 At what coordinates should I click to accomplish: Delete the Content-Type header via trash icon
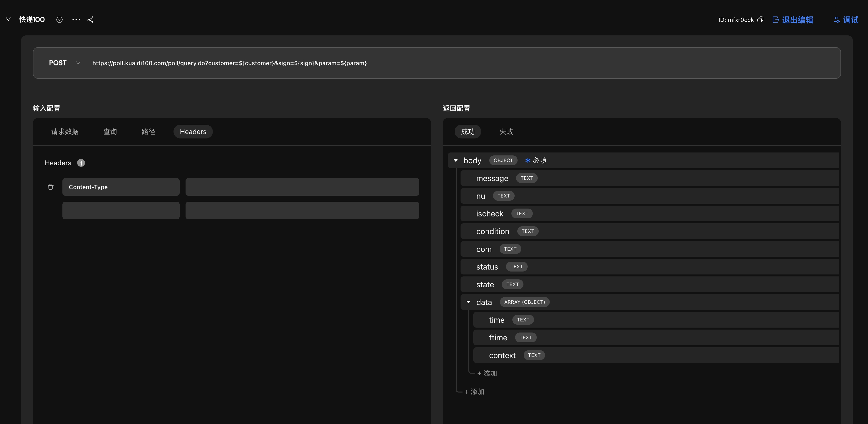click(x=51, y=187)
